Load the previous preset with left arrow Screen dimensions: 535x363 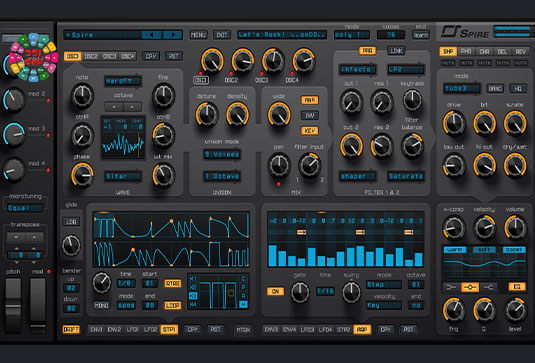pos(151,35)
